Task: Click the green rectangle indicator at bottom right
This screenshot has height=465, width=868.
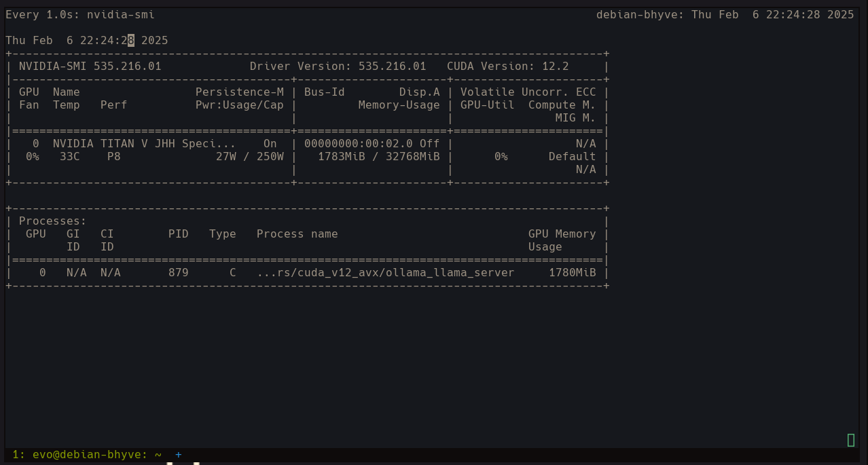Action: tap(850, 440)
